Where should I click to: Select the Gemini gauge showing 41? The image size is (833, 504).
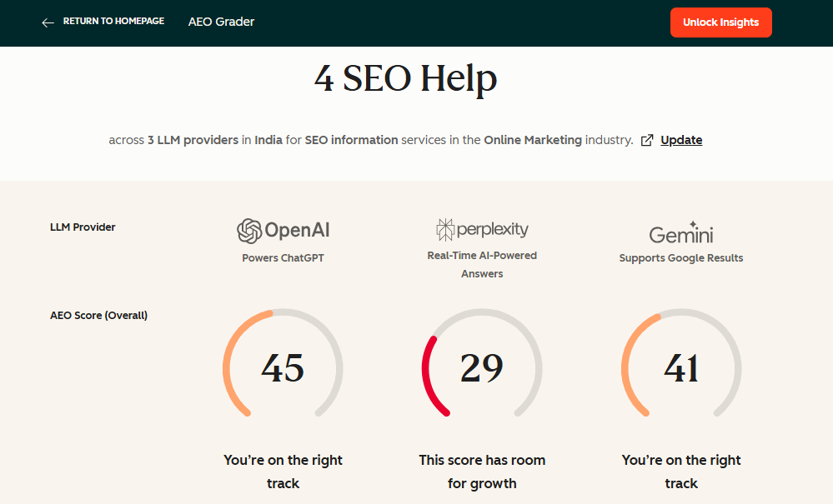point(680,367)
